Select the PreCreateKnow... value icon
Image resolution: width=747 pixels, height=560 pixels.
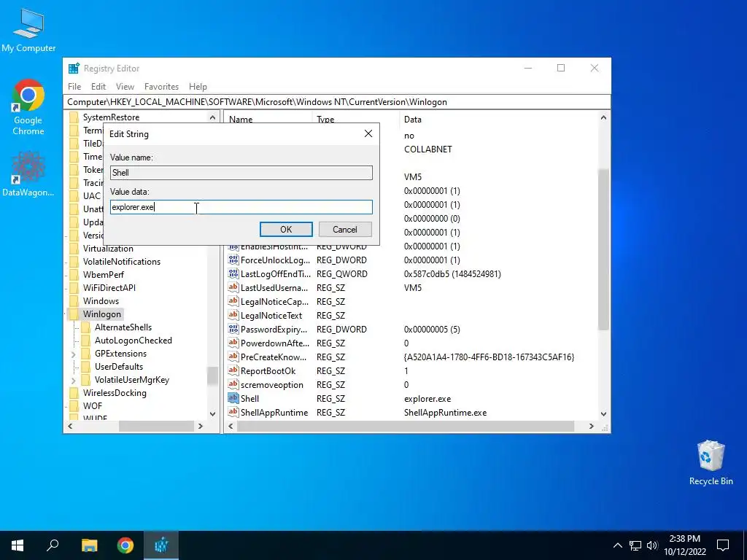233,357
